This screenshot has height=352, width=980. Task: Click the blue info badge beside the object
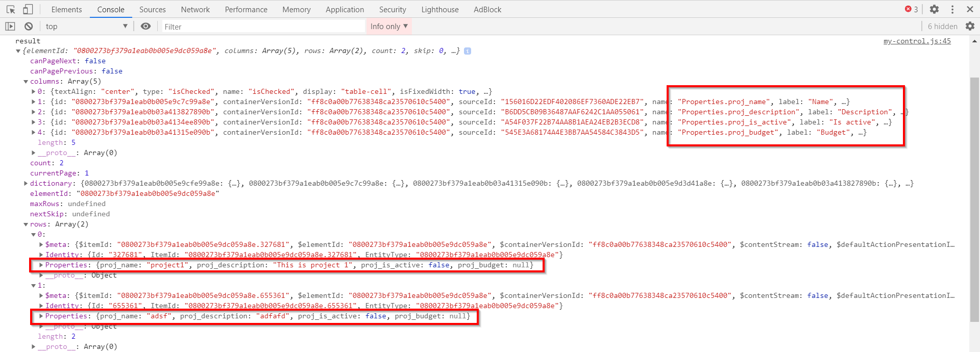tap(468, 51)
